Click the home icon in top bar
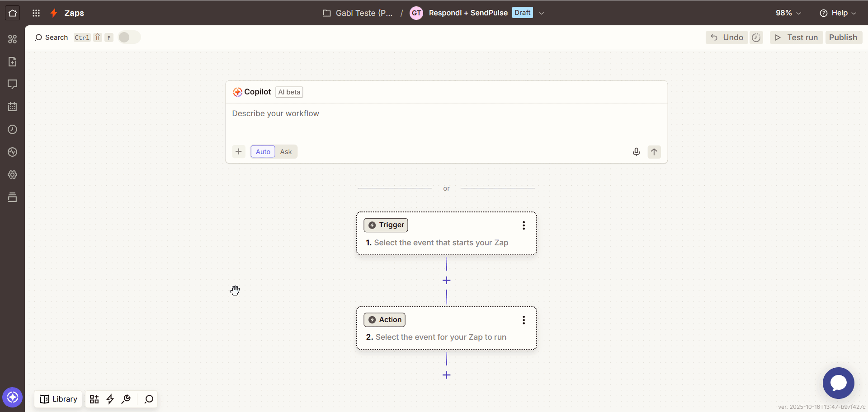 (x=13, y=13)
